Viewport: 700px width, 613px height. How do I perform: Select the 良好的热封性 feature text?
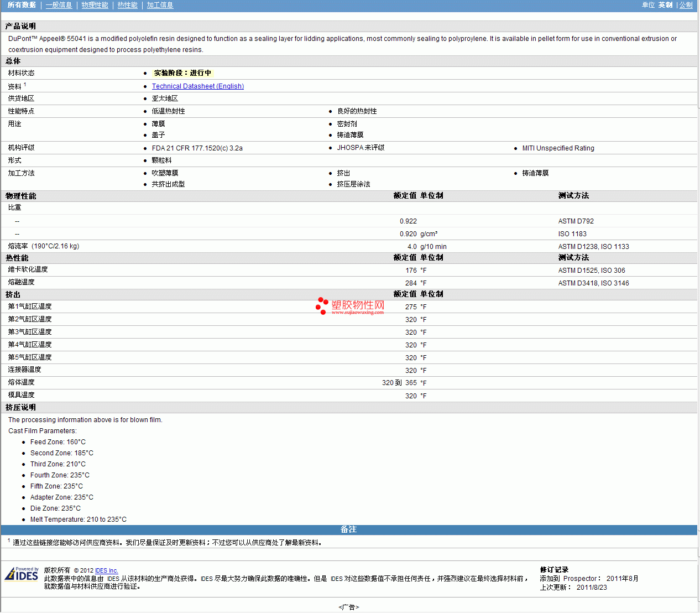coord(357,111)
